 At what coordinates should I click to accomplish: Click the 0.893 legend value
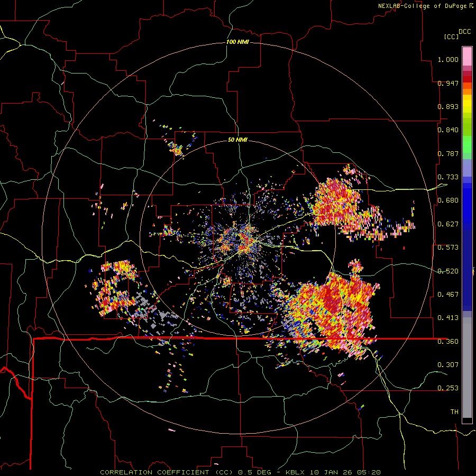click(x=448, y=106)
